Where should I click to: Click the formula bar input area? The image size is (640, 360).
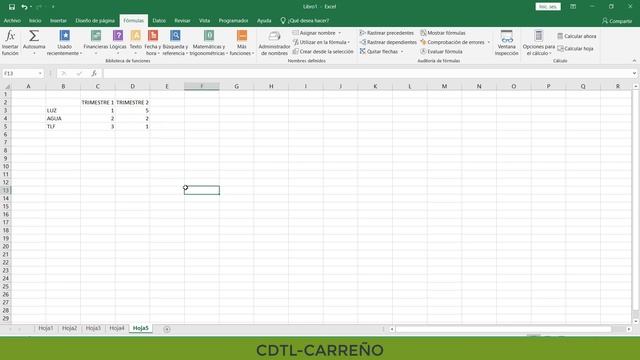point(367,73)
